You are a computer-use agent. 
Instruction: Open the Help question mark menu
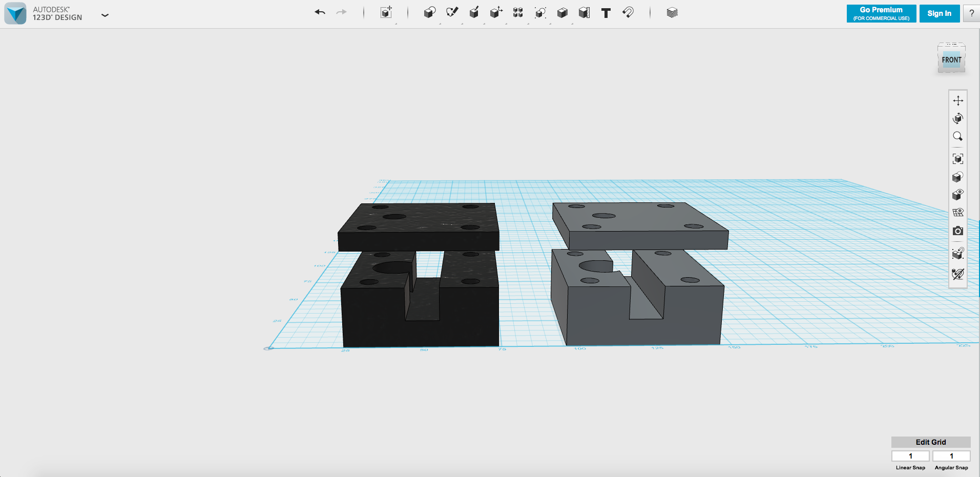pyautogui.click(x=971, y=13)
